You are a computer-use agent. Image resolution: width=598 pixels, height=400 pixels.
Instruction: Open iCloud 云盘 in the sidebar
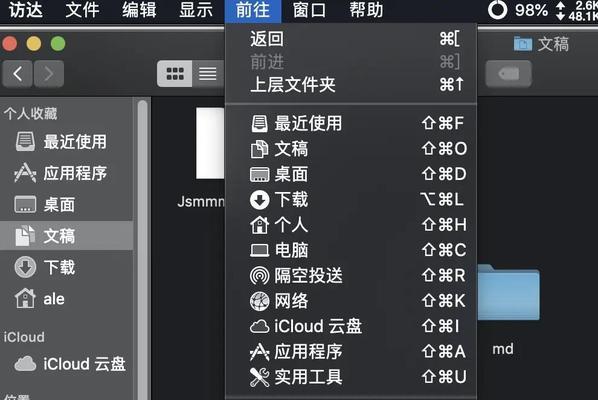coord(67,364)
